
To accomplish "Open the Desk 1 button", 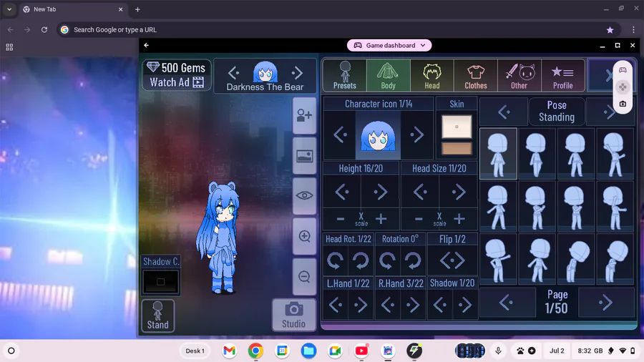I will tap(195, 351).
